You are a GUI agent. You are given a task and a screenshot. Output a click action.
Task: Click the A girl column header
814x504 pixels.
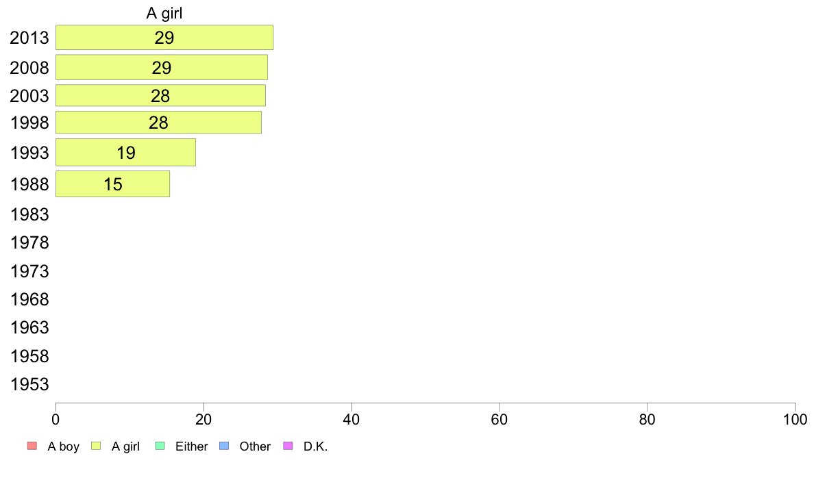point(164,13)
